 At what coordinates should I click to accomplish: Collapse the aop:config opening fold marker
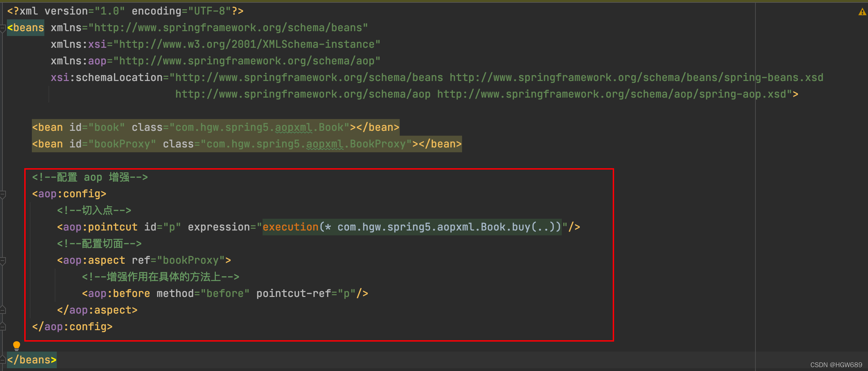(x=2, y=195)
